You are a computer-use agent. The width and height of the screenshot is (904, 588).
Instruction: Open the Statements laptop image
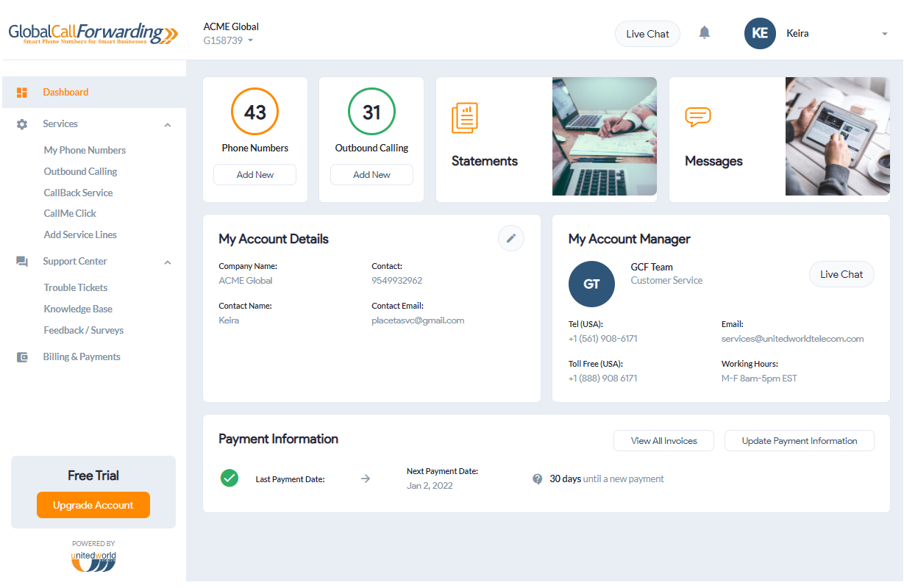point(605,137)
